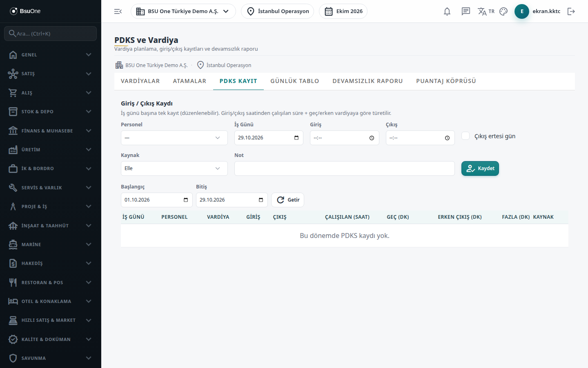Click the user avatar E

pos(522,11)
